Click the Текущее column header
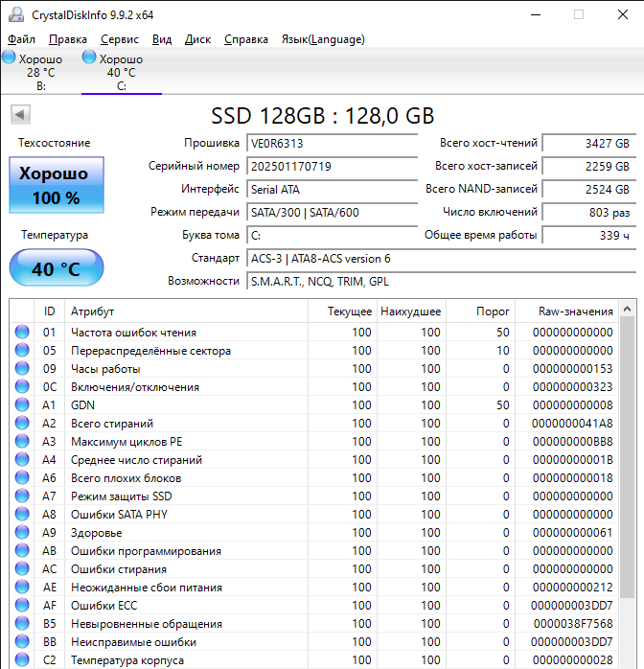The image size is (644, 669). (x=342, y=311)
